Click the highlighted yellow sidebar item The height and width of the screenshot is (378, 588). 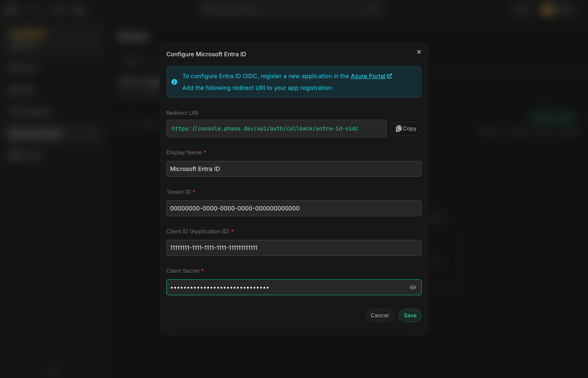28,34
